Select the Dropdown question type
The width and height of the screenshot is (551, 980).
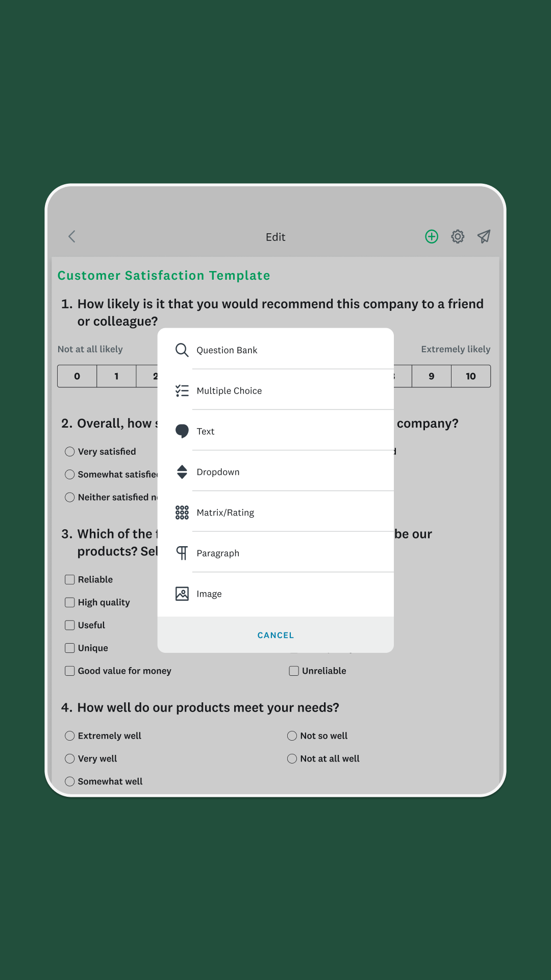pyautogui.click(x=275, y=472)
